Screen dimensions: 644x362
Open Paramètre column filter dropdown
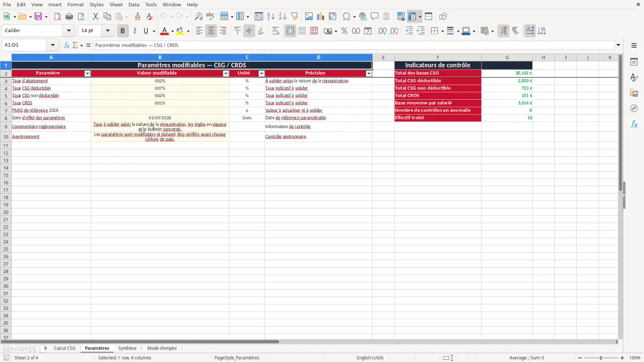tap(87, 73)
